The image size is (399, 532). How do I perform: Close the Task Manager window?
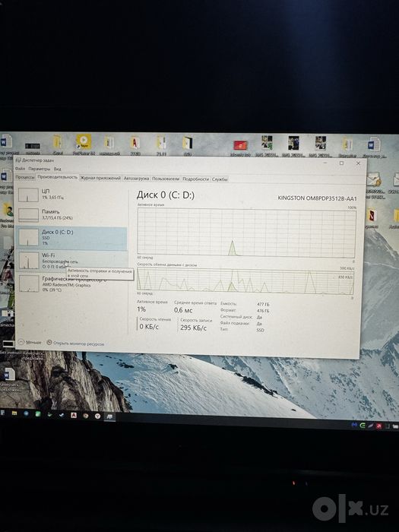point(358,163)
